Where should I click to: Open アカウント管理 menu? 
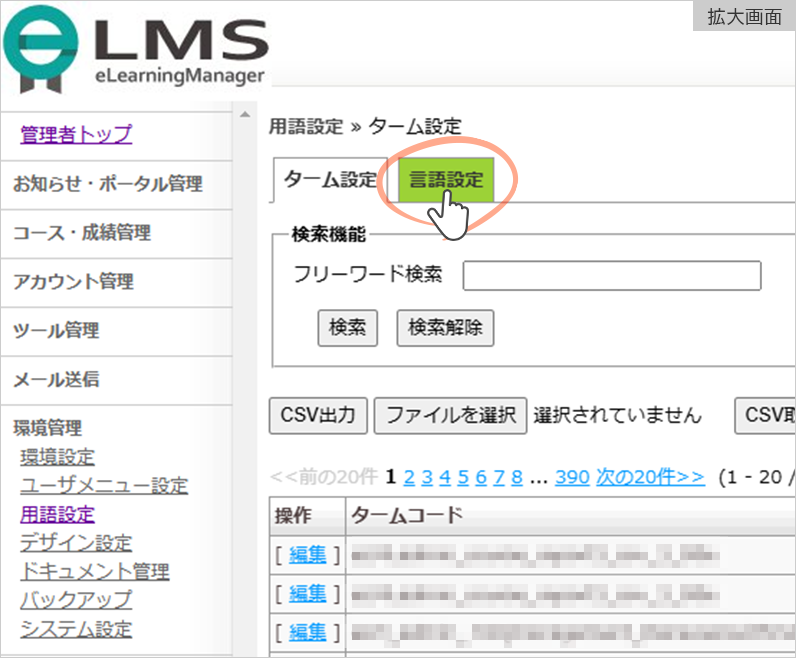coord(74,281)
